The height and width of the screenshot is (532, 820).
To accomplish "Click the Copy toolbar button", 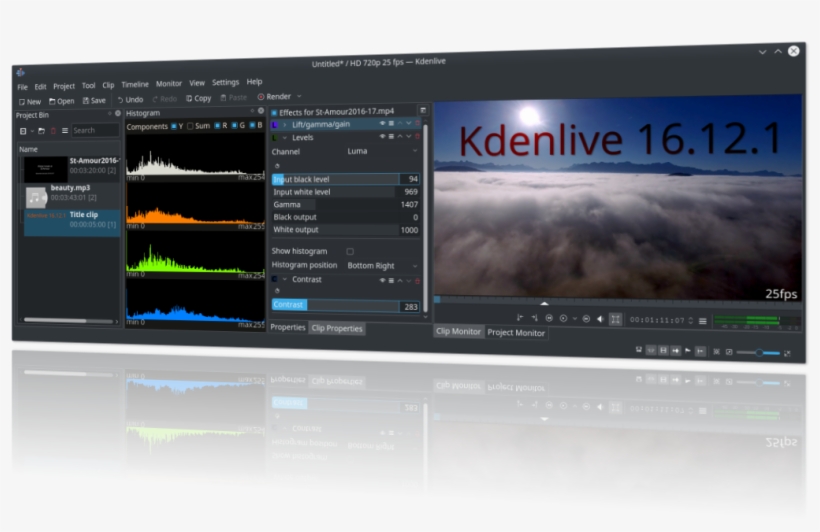I will coord(199,98).
